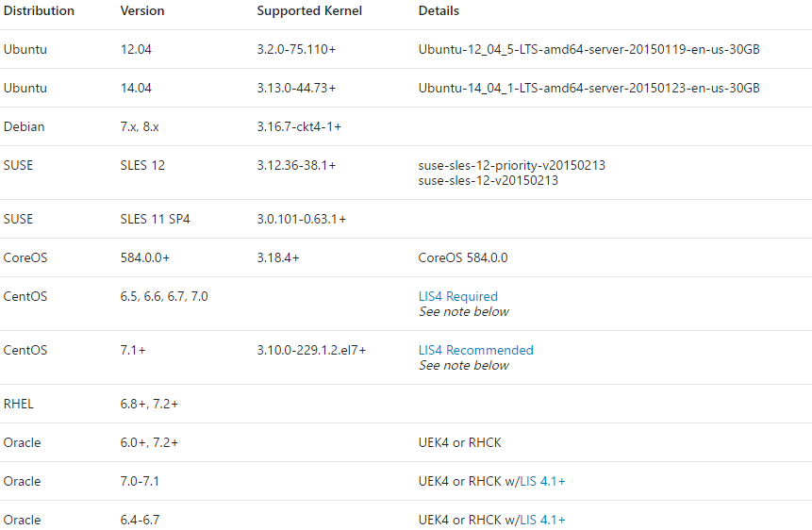Click LIS 4.1+ link in Oracle 6.4-6.7 row
Screen dimensions: 812x530
point(542,520)
